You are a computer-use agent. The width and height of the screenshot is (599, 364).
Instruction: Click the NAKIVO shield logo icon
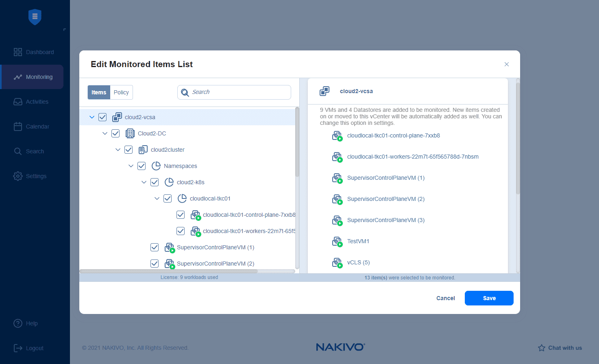point(35,17)
